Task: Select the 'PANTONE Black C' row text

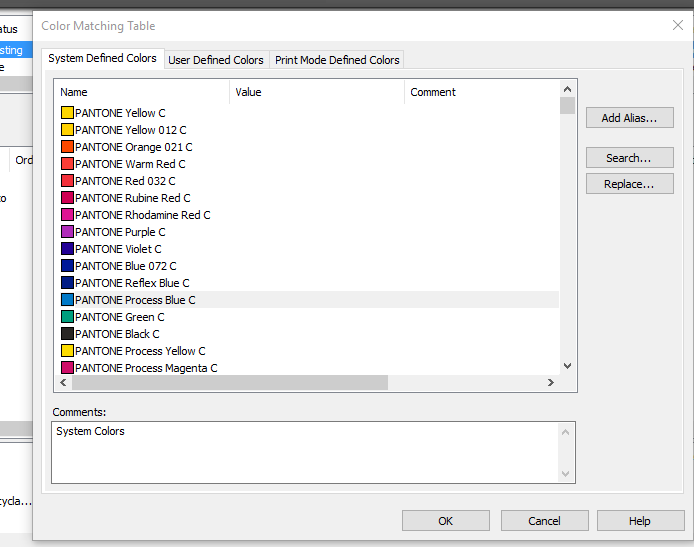Action: point(117,334)
